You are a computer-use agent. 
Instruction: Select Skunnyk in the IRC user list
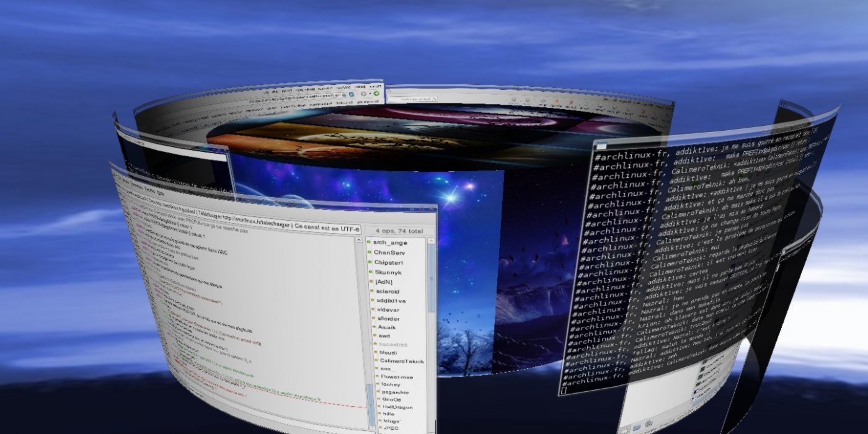(389, 272)
